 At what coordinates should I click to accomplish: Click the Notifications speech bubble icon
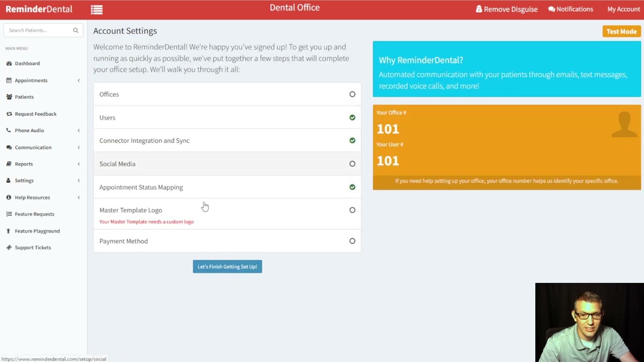tap(551, 9)
